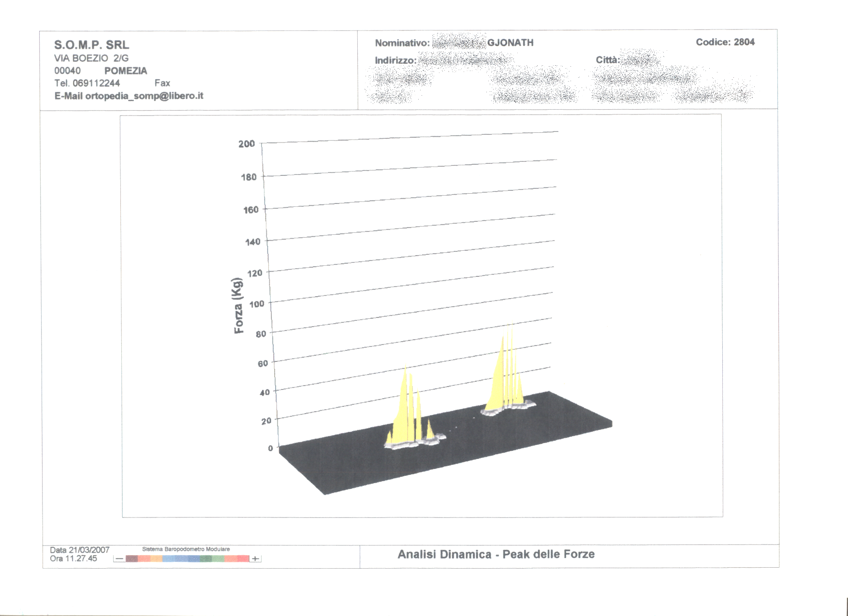
Task: Click the Indirizzo address field
Action: coord(443,60)
